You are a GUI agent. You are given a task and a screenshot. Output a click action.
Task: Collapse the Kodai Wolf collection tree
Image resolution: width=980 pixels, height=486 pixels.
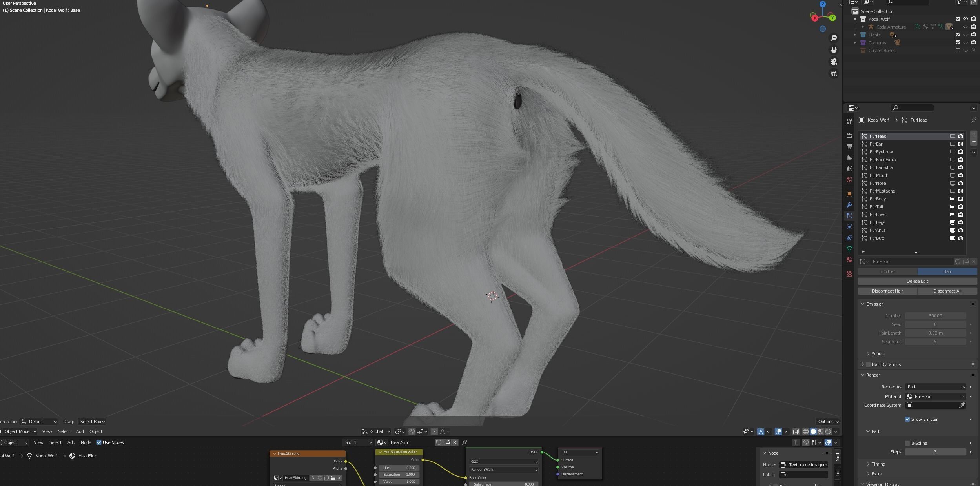click(855, 19)
